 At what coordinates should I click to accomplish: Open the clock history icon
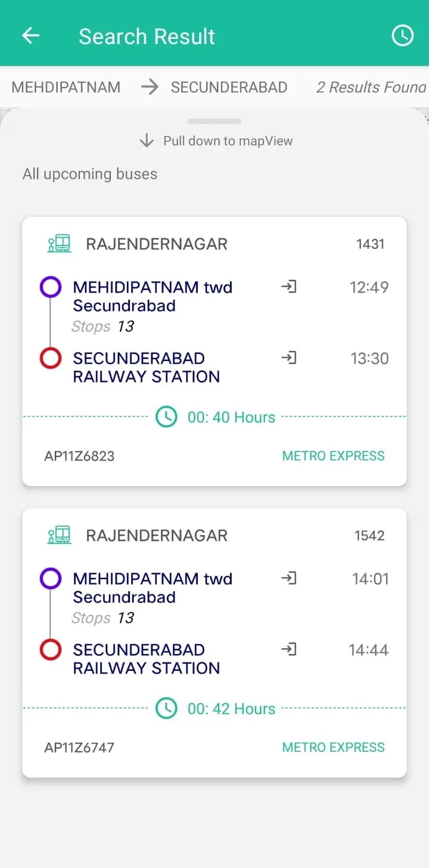[x=402, y=36]
